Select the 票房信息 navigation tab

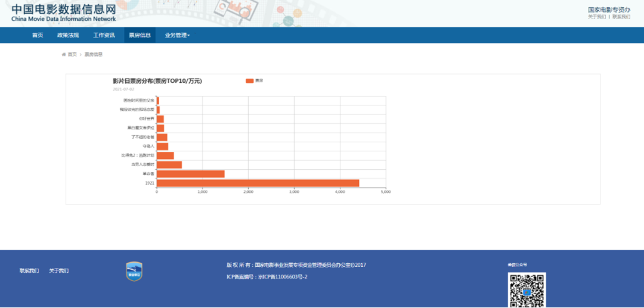pyautogui.click(x=140, y=35)
